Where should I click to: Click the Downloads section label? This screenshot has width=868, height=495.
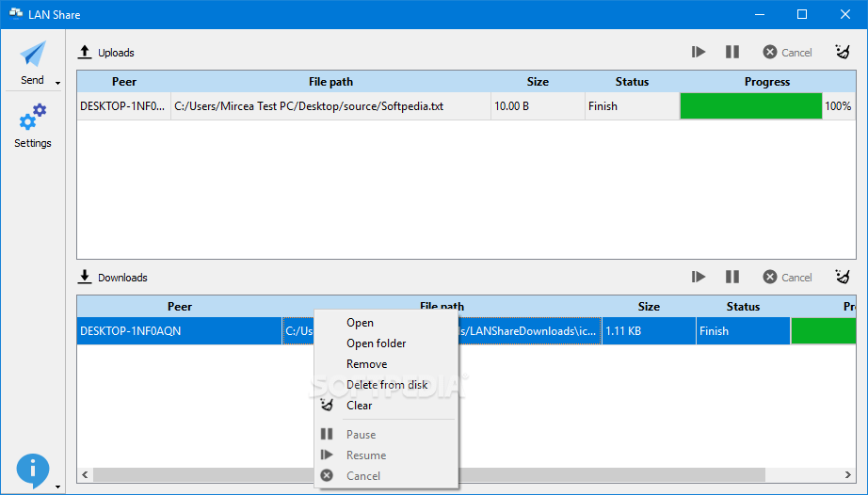122,278
